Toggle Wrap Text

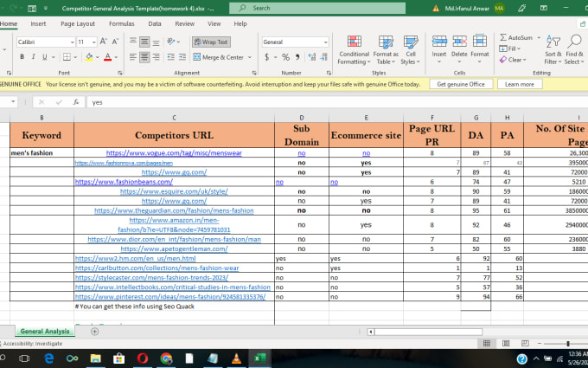click(x=211, y=42)
